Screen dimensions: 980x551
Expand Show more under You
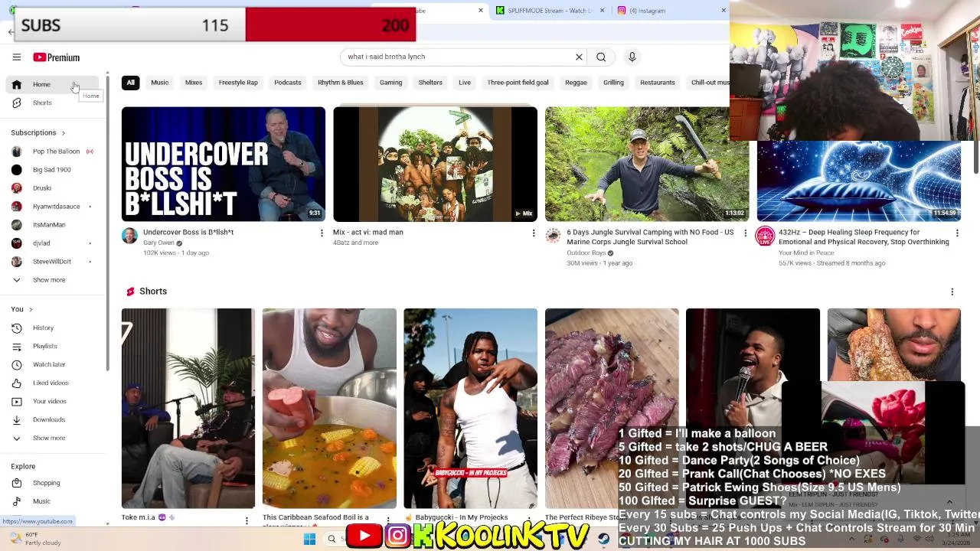(52, 438)
